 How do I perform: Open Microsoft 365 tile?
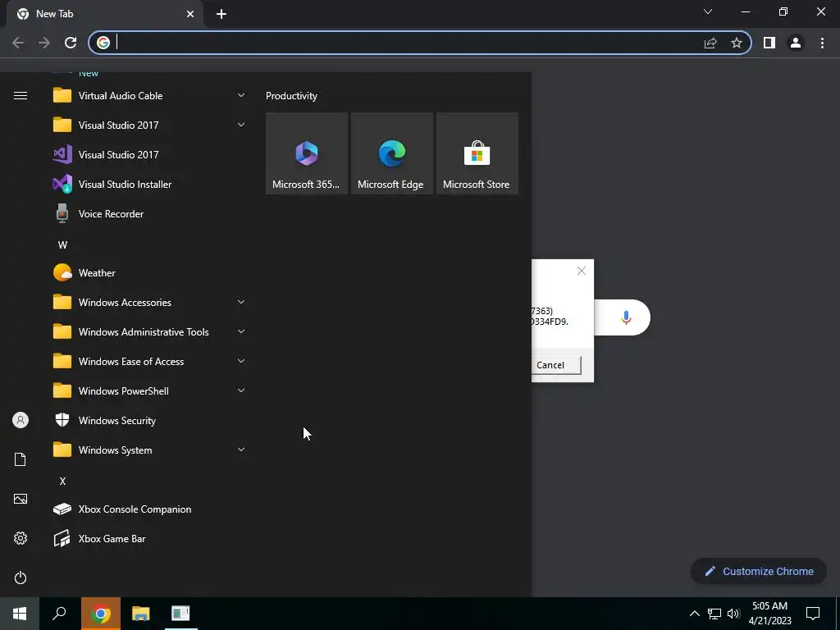[307, 153]
